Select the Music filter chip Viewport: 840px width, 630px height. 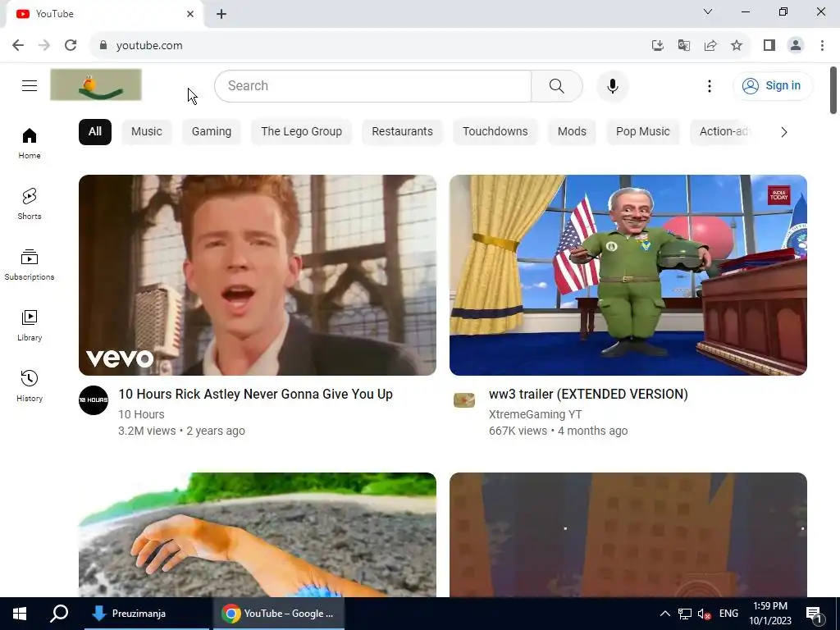pos(147,132)
